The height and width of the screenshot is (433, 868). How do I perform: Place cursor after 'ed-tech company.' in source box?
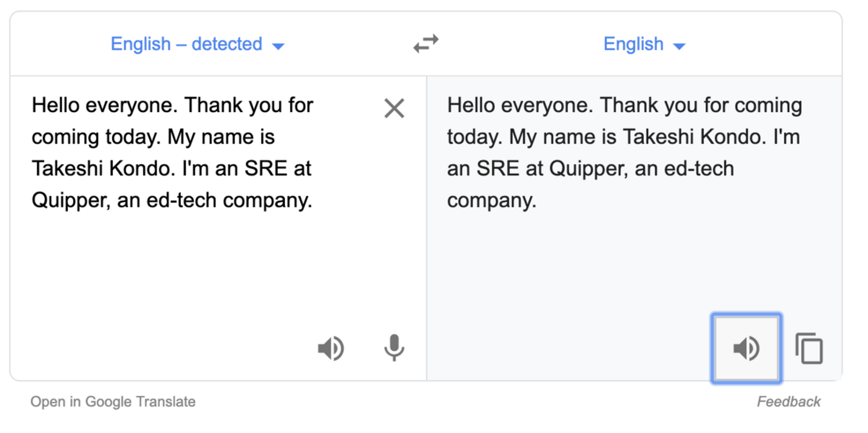pyautogui.click(x=314, y=200)
